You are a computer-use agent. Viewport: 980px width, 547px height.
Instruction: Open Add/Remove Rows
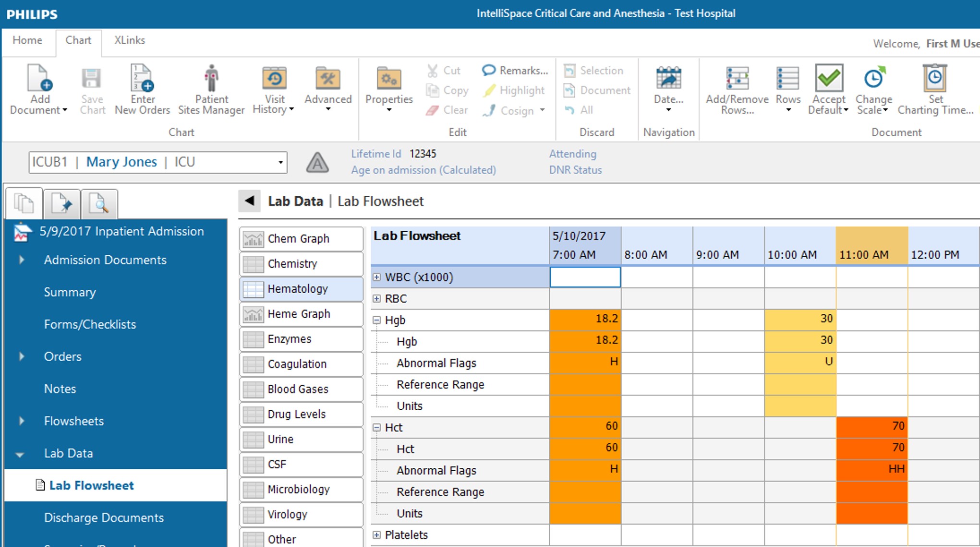pyautogui.click(x=737, y=90)
